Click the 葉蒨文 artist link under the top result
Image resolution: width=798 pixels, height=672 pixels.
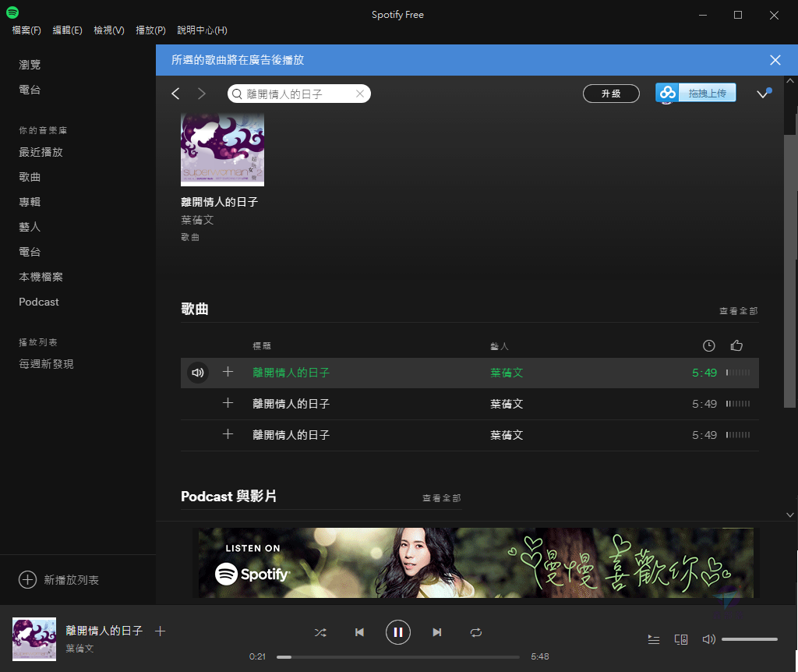[197, 220]
